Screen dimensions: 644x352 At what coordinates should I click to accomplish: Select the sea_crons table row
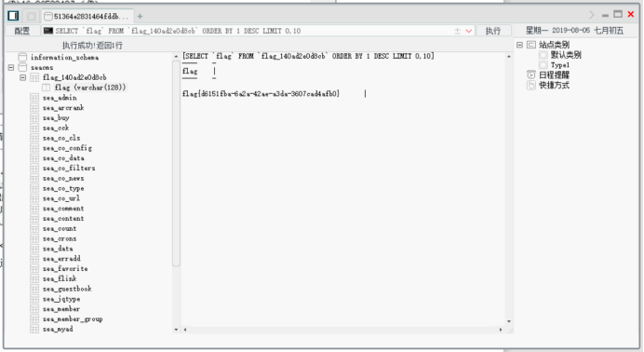coord(60,238)
